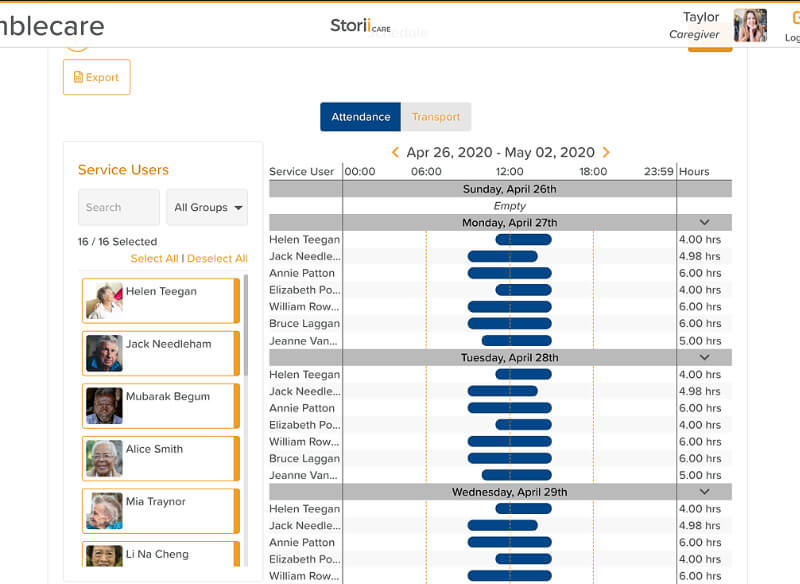Switch to the Transport tab
The width and height of the screenshot is (800, 584).
(436, 116)
